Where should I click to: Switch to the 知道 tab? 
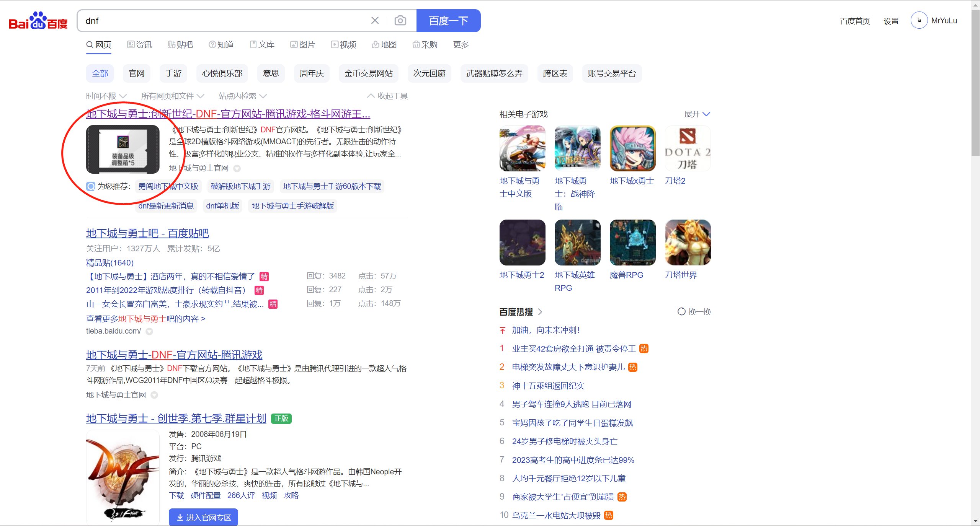point(221,45)
